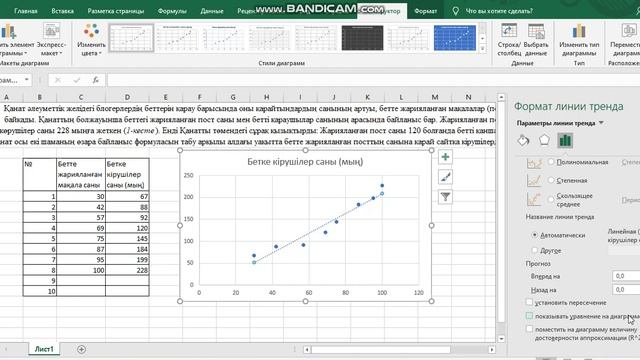Click Backward forecast input field
This screenshot has width=640, height=360.
point(626,289)
